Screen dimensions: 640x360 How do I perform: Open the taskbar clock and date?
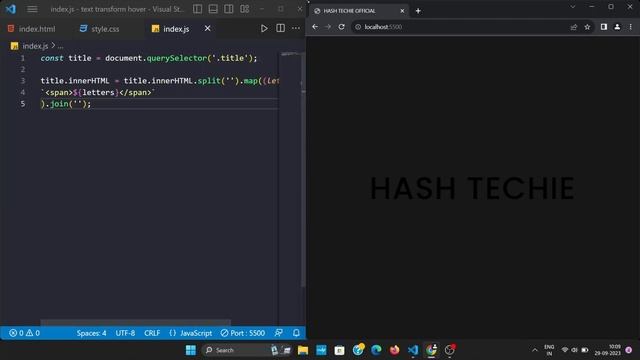(x=608, y=350)
